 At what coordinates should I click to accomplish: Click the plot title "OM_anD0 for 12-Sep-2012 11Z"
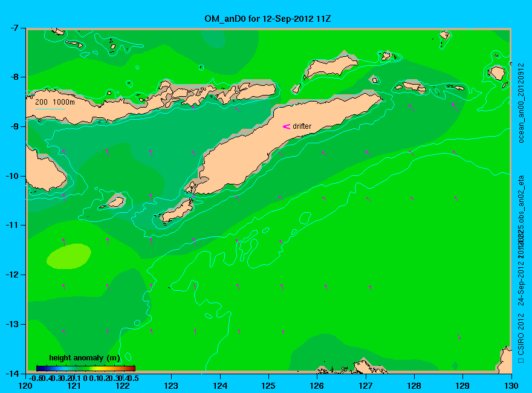(x=267, y=19)
